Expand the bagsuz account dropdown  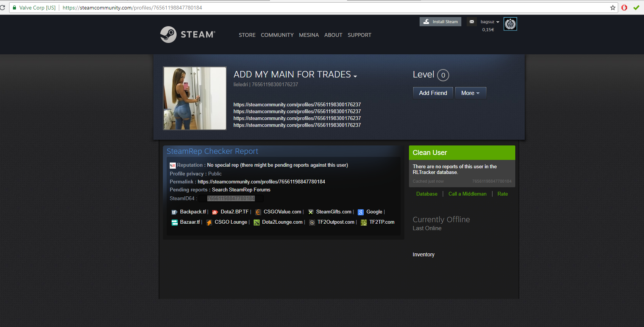[x=490, y=22]
